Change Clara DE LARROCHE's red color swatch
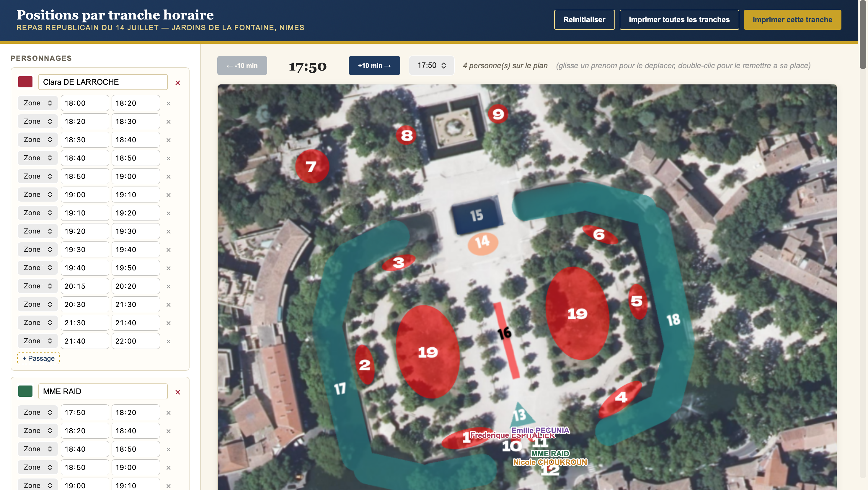Viewport: 868px width, 490px height. click(x=25, y=82)
